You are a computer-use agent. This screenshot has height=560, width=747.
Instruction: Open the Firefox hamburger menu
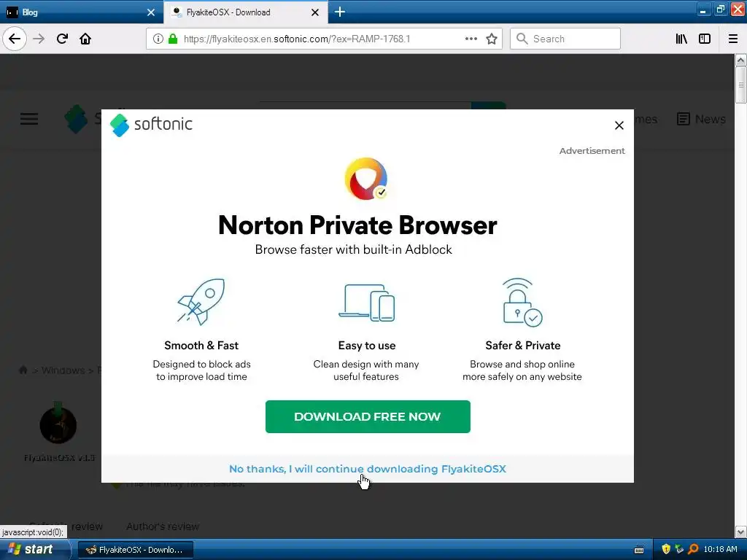[x=733, y=39]
